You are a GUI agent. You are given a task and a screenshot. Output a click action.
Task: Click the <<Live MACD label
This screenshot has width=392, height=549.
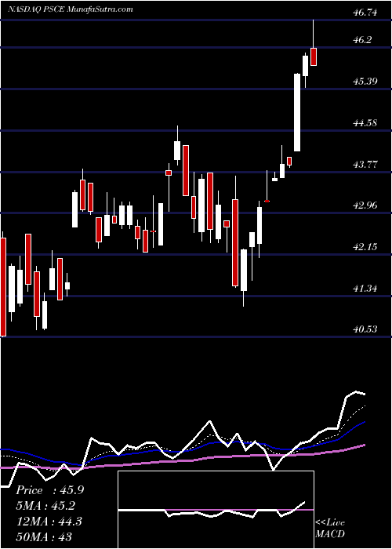[x=330, y=528]
